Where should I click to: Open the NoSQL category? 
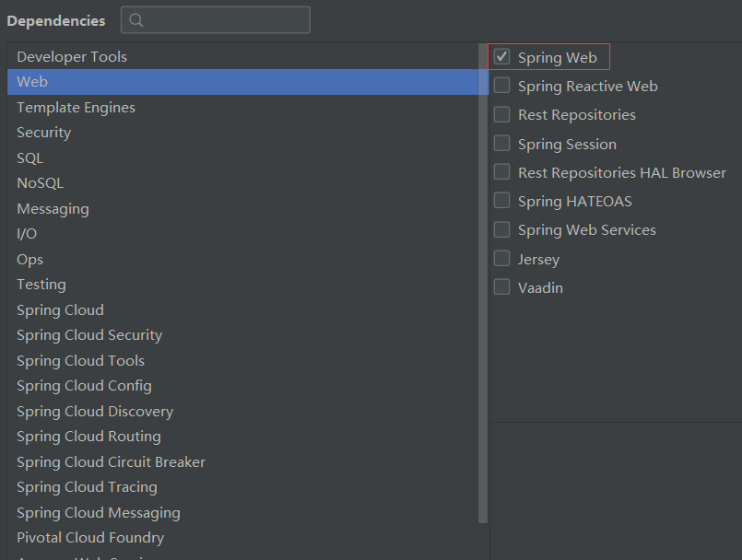click(x=40, y=183)
